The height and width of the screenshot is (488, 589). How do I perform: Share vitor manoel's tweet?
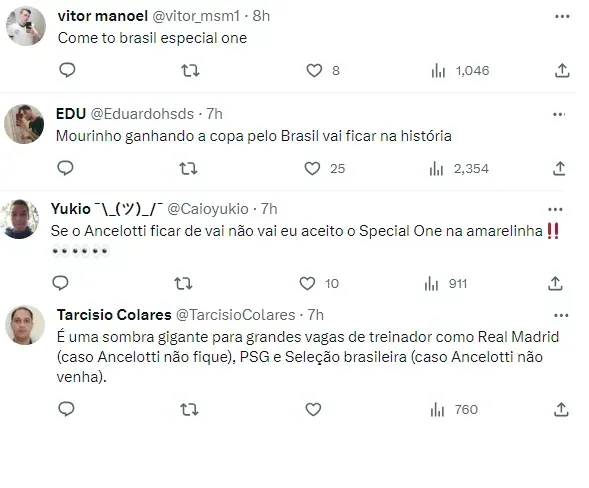[562, 71]
